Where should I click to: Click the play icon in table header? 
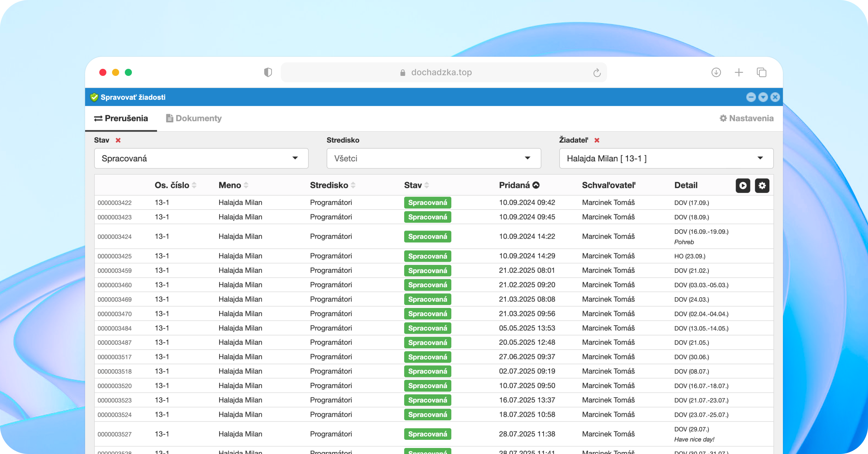[x=743, y=186]
